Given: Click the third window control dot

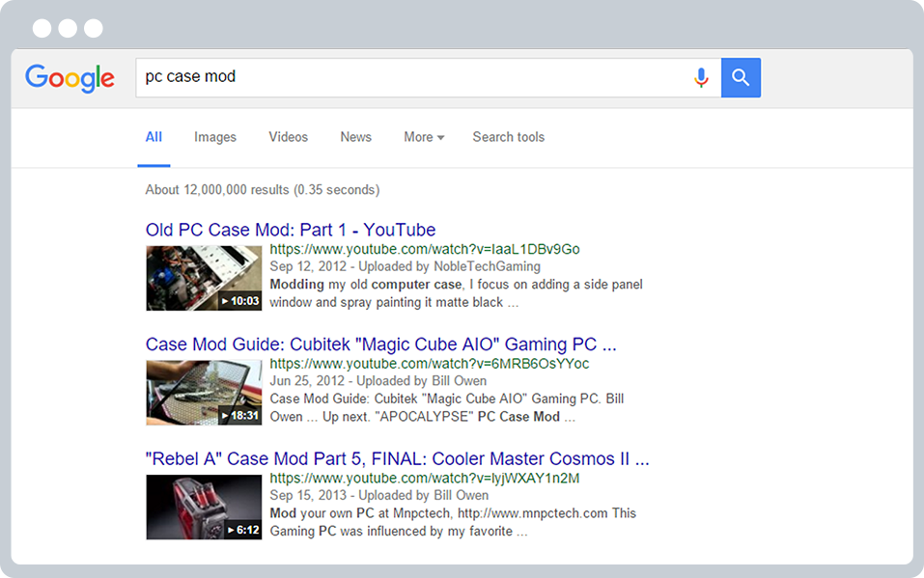Looking at the screenshot, I should (94, 28).
